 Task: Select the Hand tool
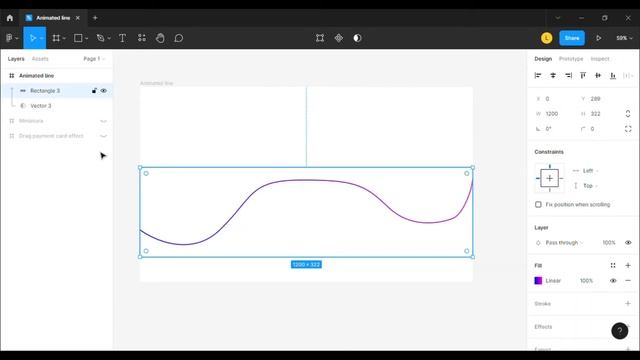pyautogui.click(x=160, y=38)
